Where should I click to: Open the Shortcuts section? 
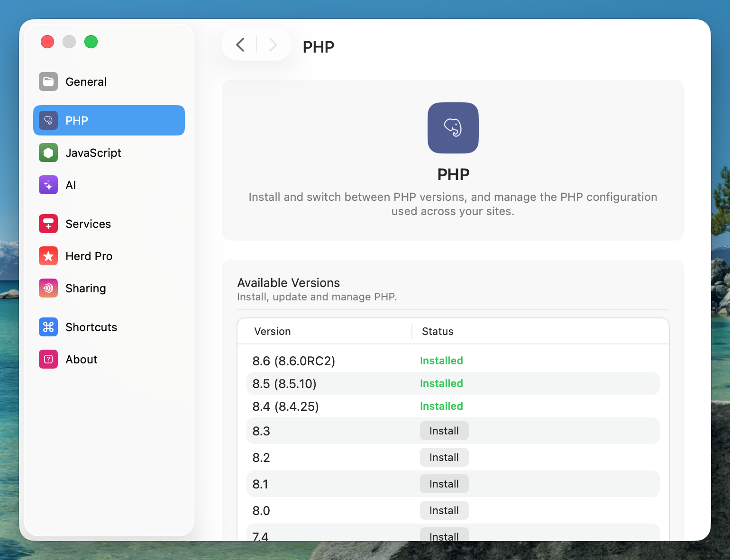pos(109,327)
